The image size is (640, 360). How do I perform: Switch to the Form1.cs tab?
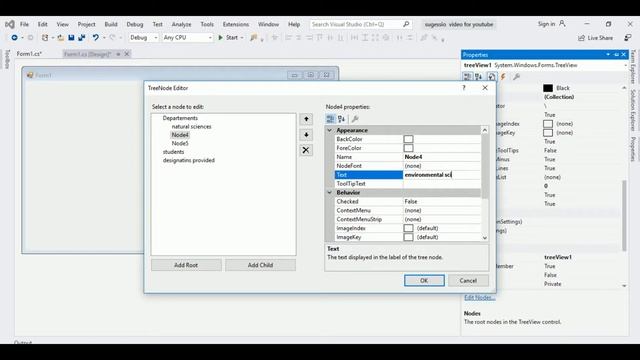29,54
